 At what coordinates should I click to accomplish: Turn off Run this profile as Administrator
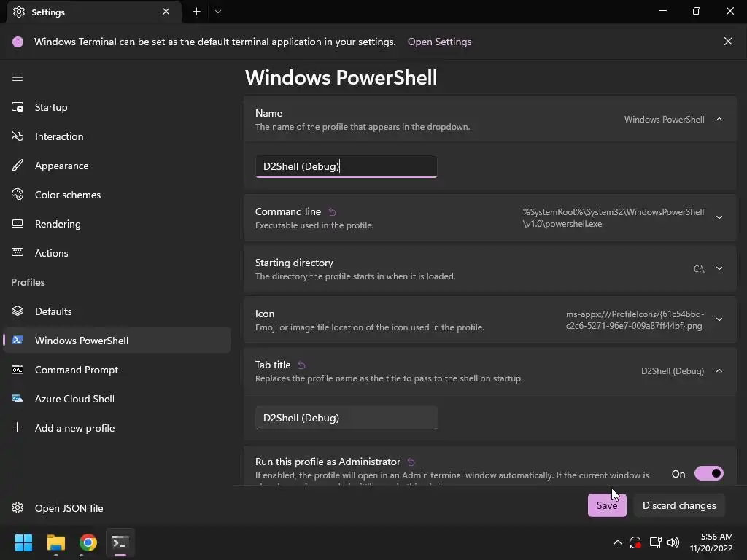click(x=708, y=473)
